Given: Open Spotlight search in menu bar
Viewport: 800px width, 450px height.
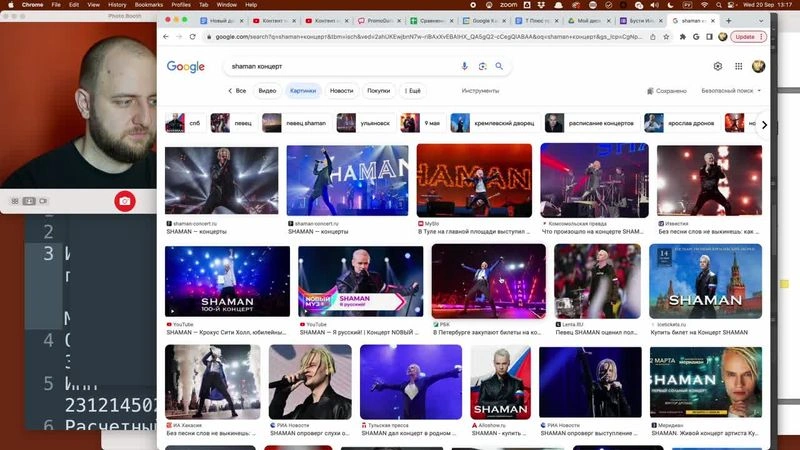Looking at the screenshot, I should (718, 5).
